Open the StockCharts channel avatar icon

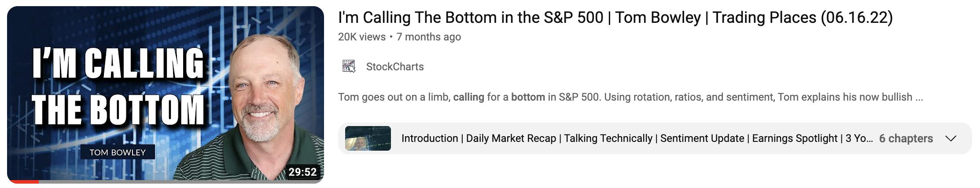[x=349, y=66]
